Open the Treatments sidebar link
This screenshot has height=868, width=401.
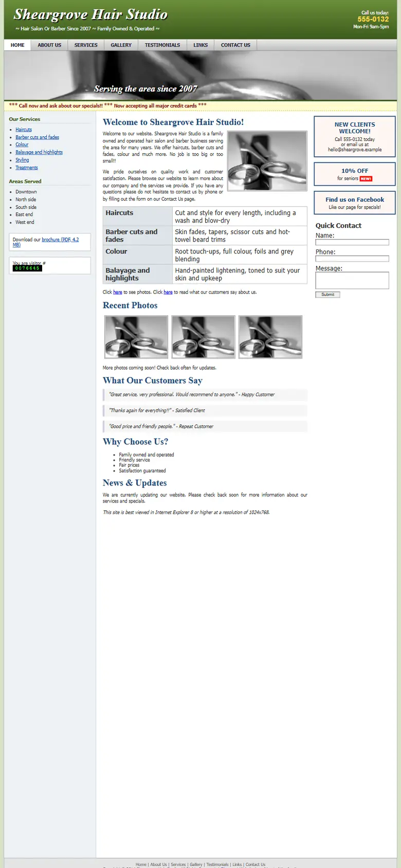pos(27,168)
